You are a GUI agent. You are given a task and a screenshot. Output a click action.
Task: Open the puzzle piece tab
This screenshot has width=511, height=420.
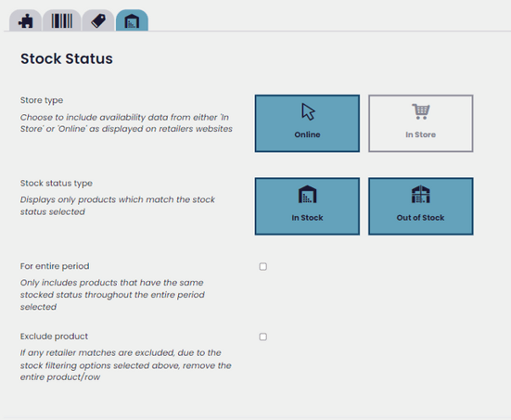[25, 20]
